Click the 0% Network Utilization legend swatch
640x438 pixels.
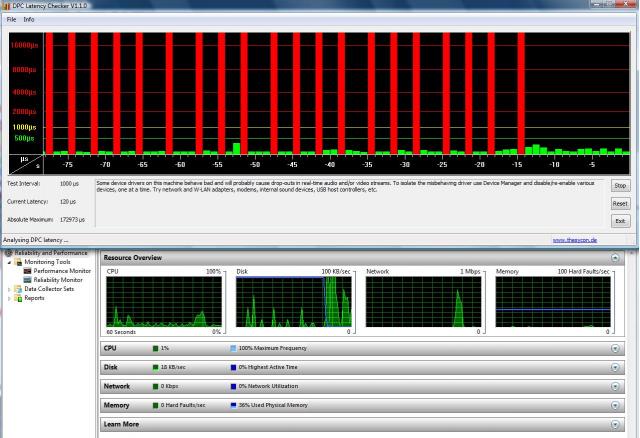[233, 386]
